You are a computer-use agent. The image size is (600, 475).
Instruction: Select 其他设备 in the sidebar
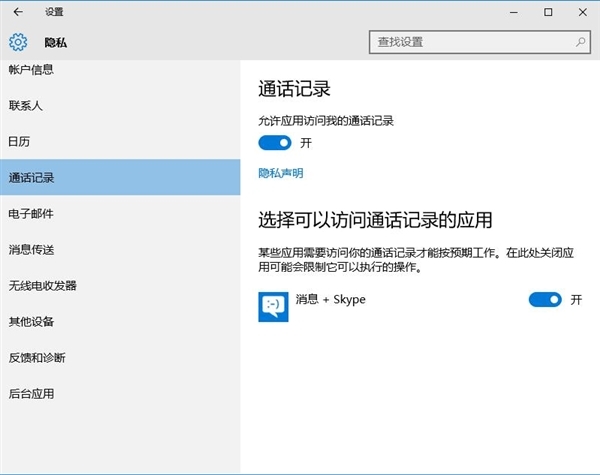tap(31, 322)
